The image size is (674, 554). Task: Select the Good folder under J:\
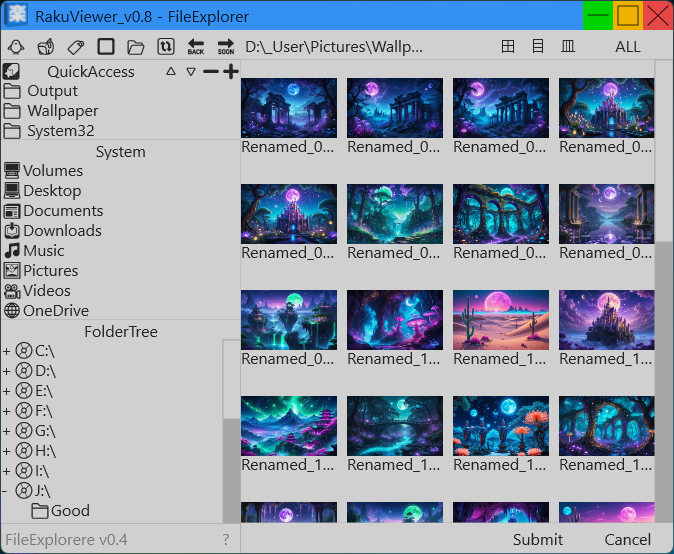(61, 511)
